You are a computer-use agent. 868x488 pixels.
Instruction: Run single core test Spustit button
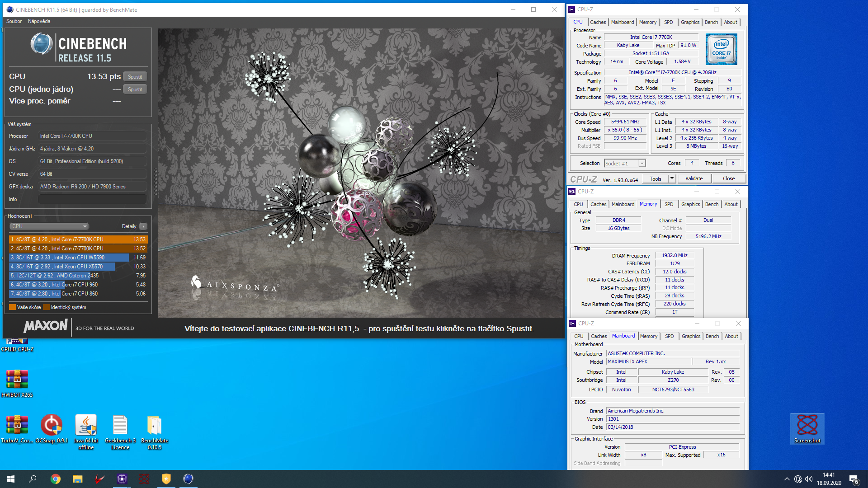(x=135, y=89)
